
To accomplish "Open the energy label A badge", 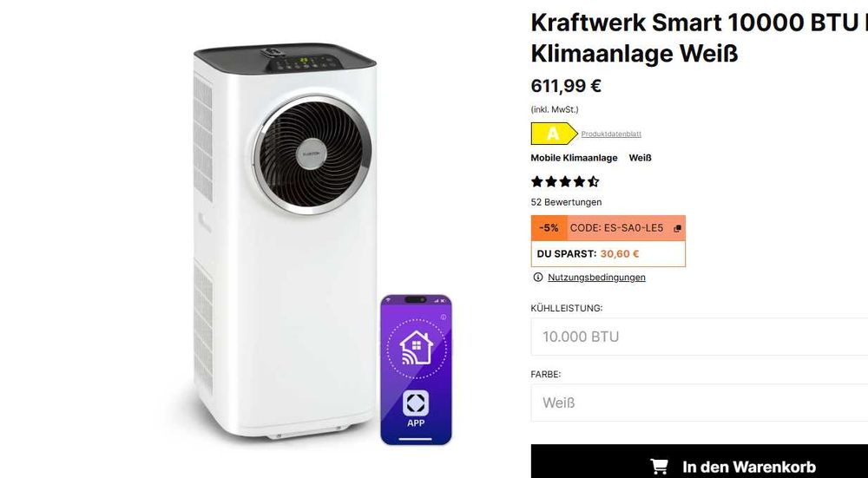I will click(x=554, y=134).
